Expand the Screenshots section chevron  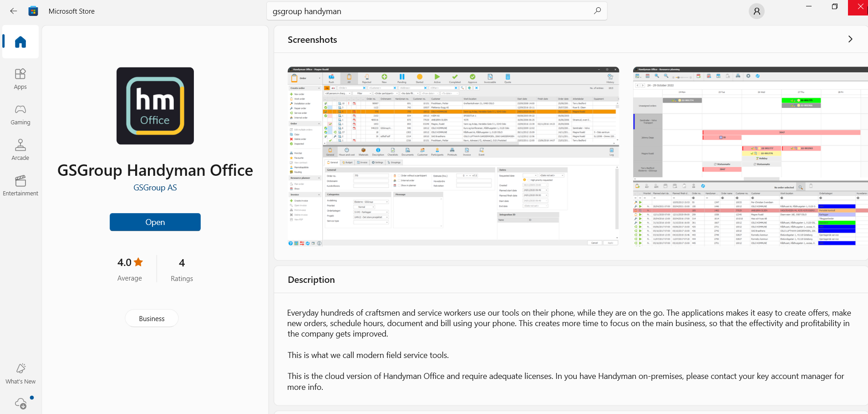(x=850, y=39)
